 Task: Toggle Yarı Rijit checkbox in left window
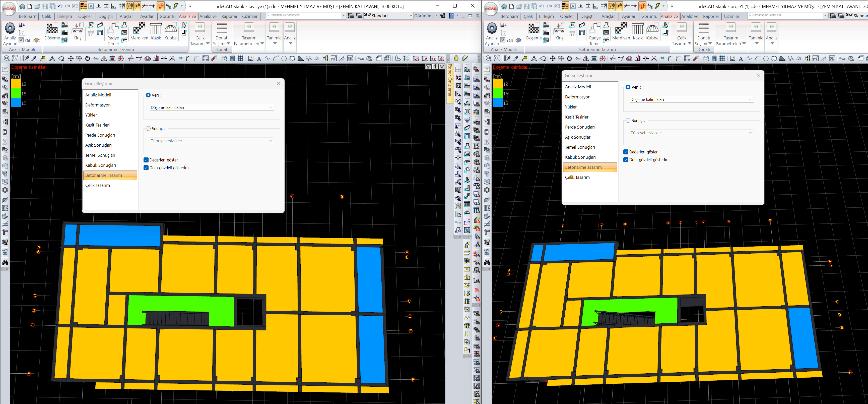pos(21,40)
